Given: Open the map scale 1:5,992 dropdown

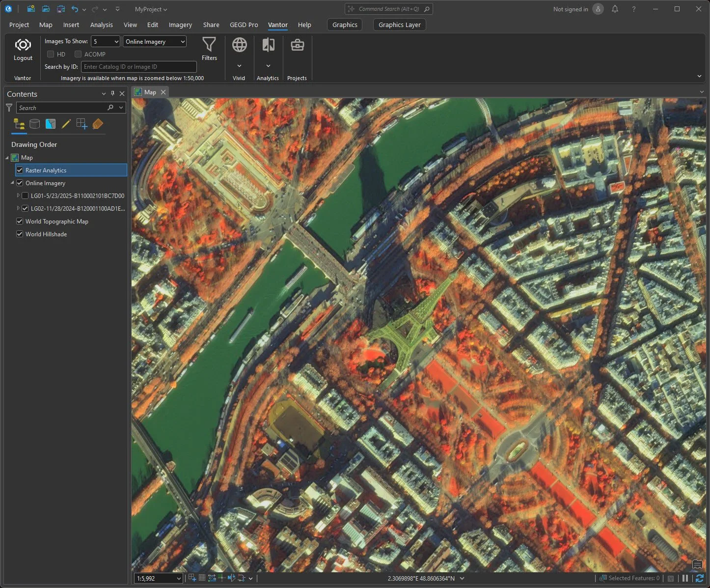Looking at the screenshot, I should (x=178, y=579).
